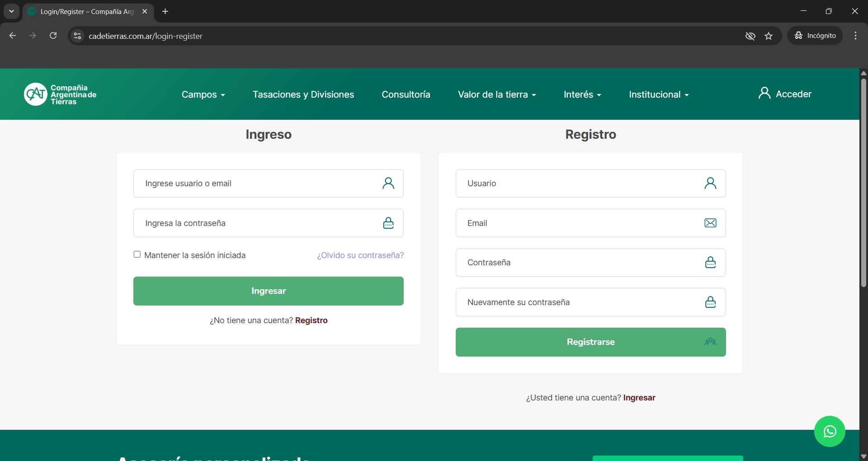Expand the Campos dropdown menu
Screen dimensions: 868x461
[x=203, y=94]
